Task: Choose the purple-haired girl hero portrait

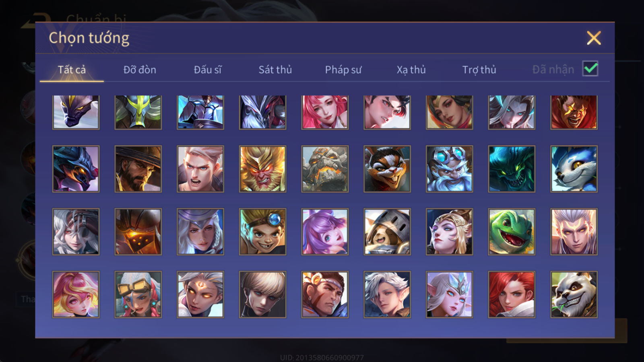Action: [325, 232]
